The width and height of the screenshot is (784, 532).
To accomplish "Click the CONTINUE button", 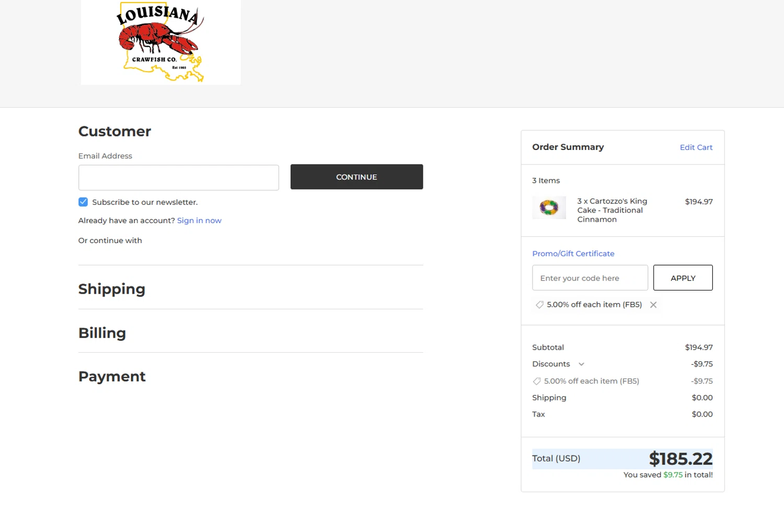I will (x=356, y=177).
